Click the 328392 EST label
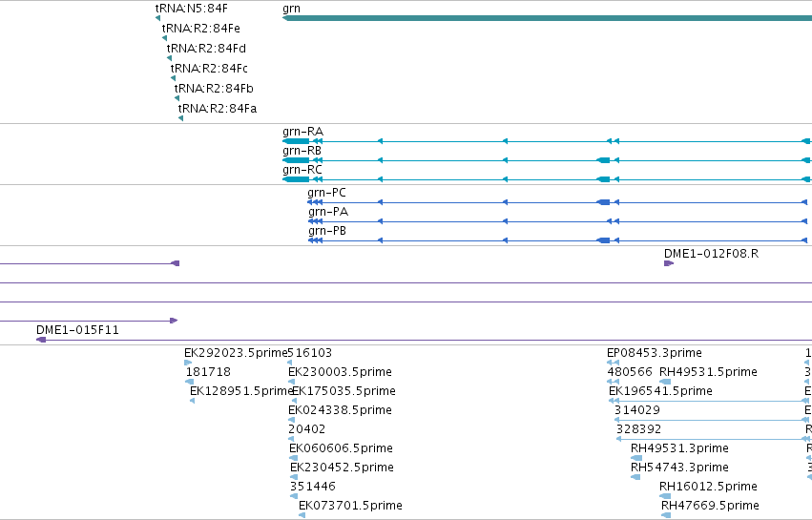The height and width of the screenshot is (520, 812). (639, 430)
